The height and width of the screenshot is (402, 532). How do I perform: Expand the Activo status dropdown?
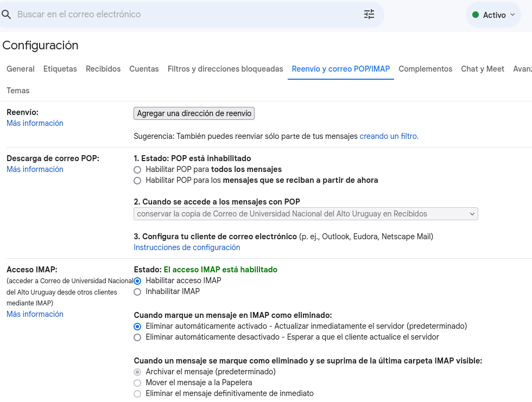512,15
